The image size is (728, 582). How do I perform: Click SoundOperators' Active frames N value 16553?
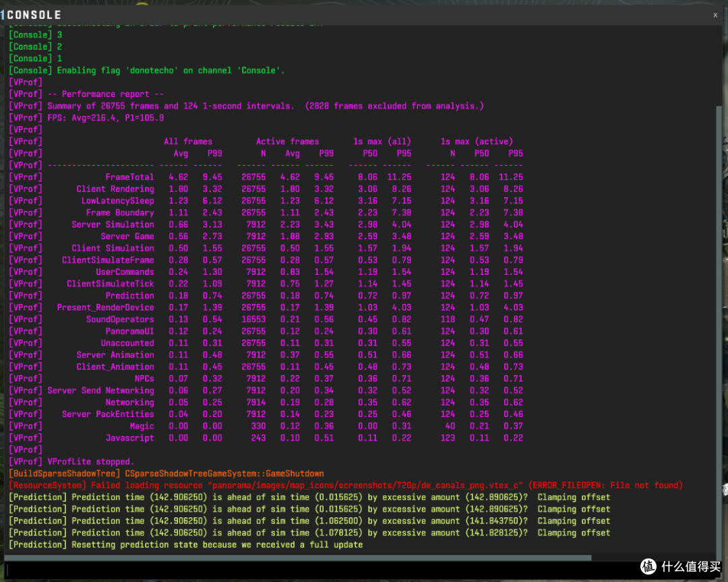point(253,319)
